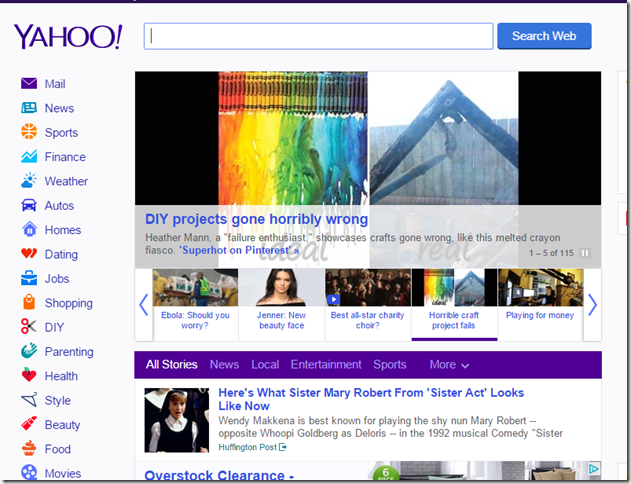Select the All Stories tab
The image size is (631, 484).
click(171, 365)
